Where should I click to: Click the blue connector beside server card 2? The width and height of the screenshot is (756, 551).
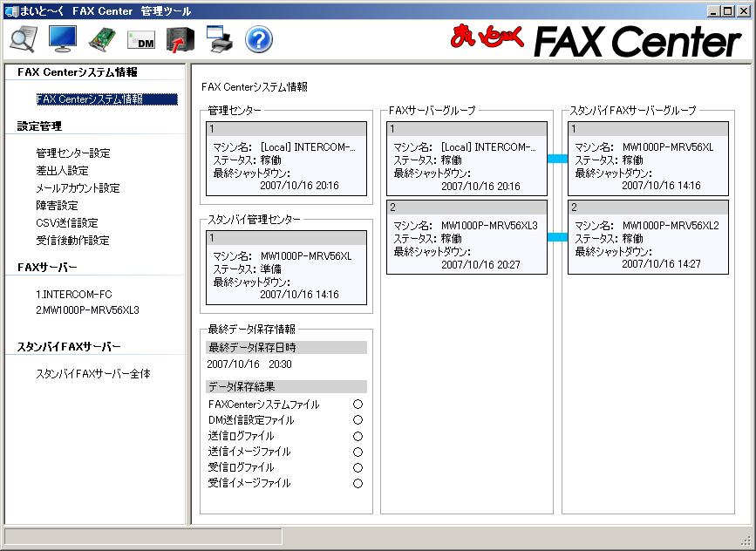click(557, 237)
